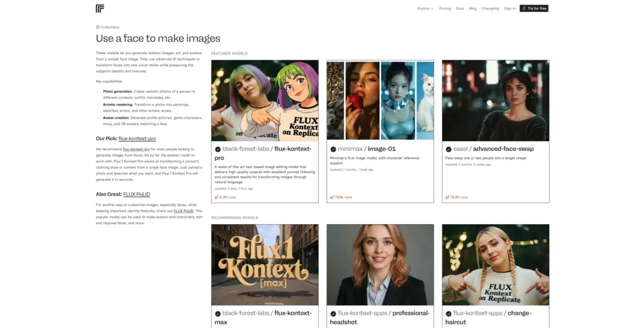Screen dimensions: 644x328
Task: Click the 'Use a face to make images' heading
Action: tap(158, 38)
